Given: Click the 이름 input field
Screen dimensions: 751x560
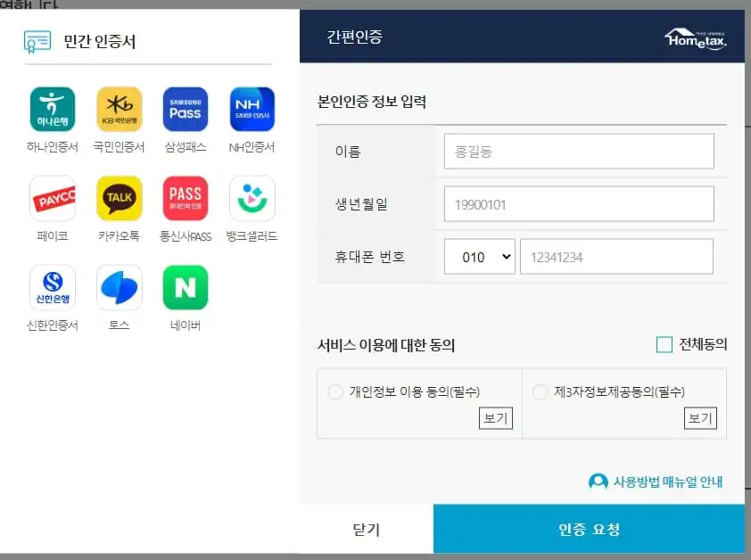Looking at the screenshot, I should 578,151.
